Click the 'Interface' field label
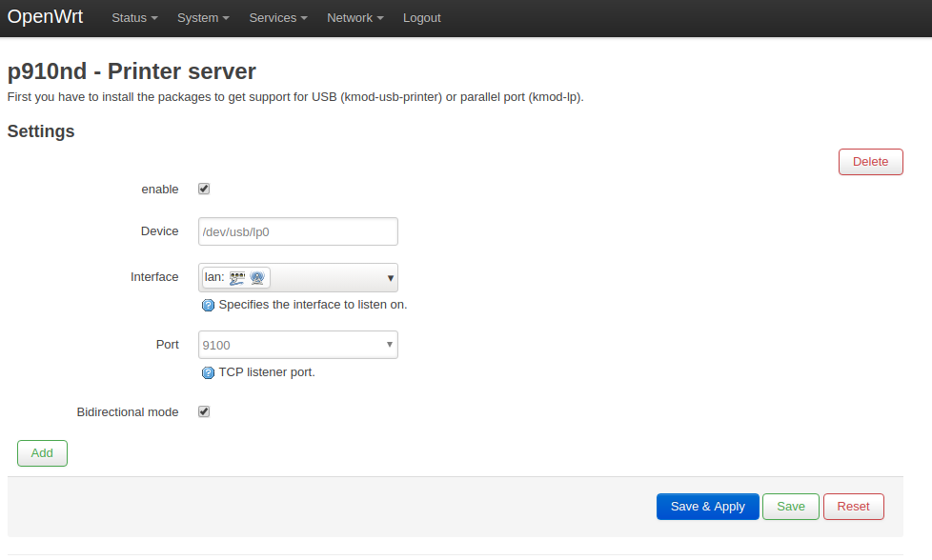 [x=154, y=277]
